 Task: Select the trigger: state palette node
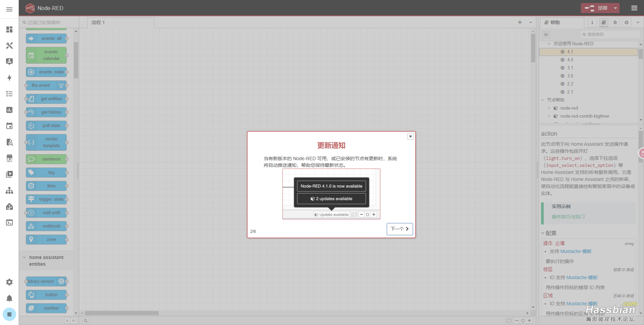pyautogui.click(x=46, y=199)
